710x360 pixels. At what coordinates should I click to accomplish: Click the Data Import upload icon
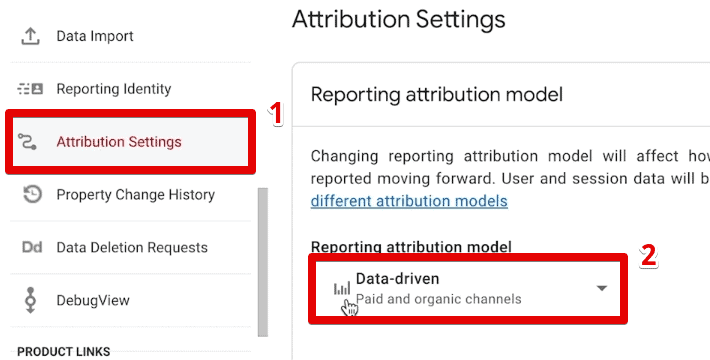click(x=30, y=36)
